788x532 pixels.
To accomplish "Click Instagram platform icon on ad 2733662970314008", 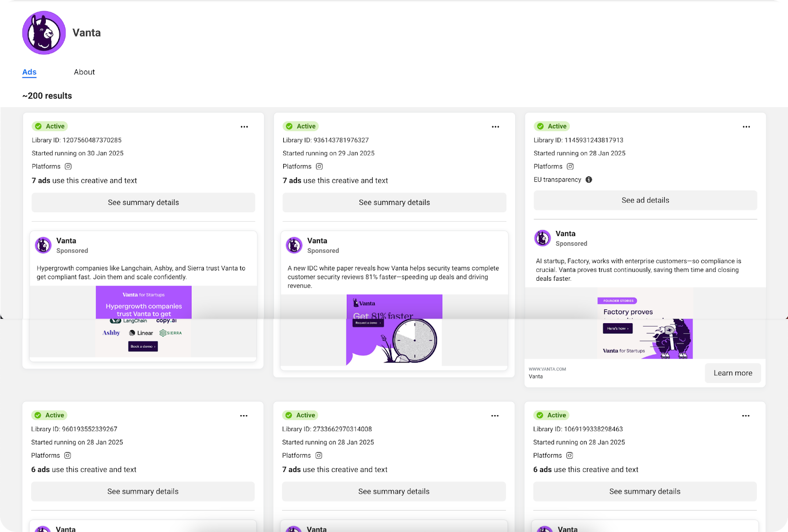I will [x=319, y=456].
